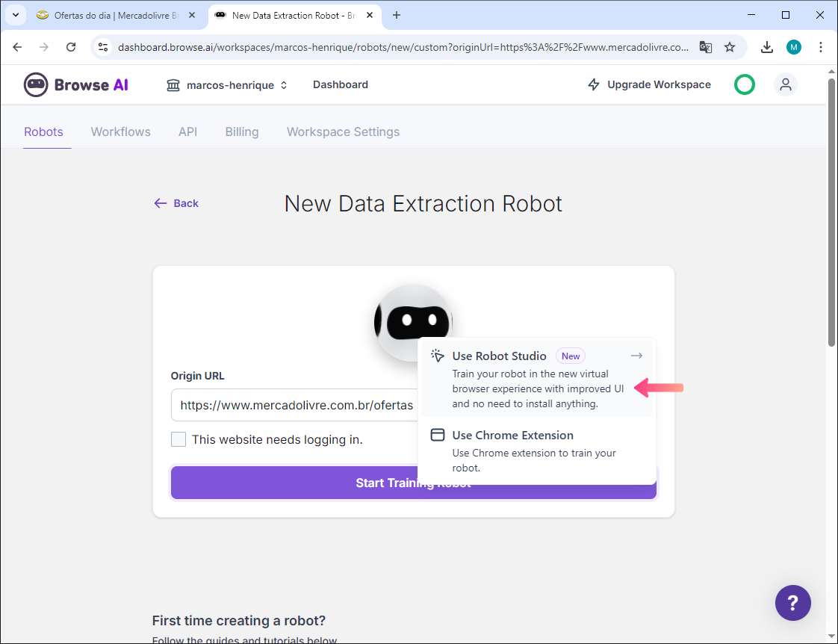Click 'First time creating a robot?' heading
The height and width of the screenshot is (644, 838).
click(239, 621)
